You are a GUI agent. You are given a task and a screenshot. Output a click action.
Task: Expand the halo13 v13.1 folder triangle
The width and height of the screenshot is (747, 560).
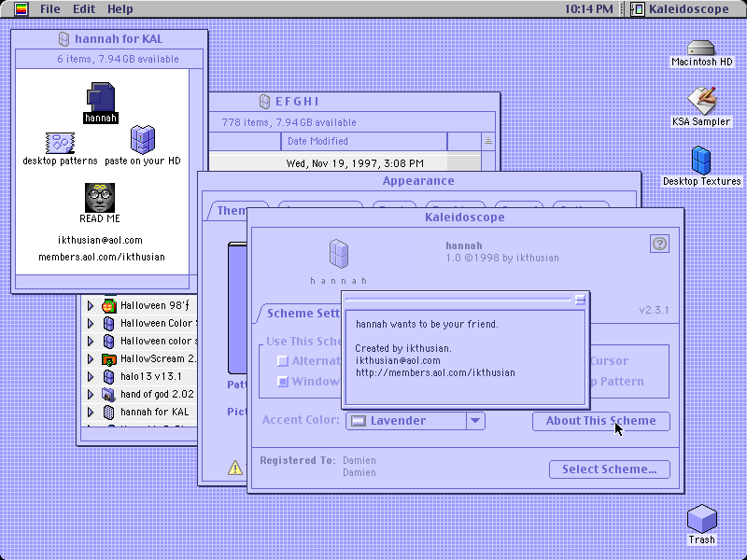pos(90,377)
